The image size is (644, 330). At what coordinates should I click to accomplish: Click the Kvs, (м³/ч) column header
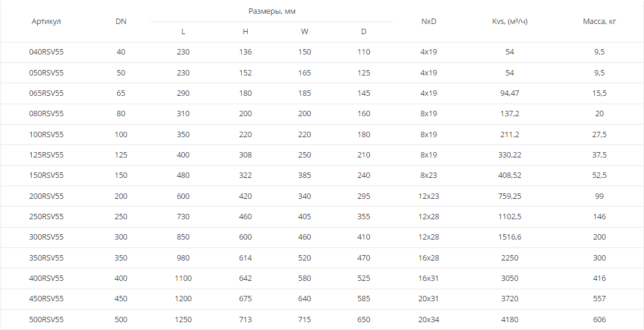[510, 22]
